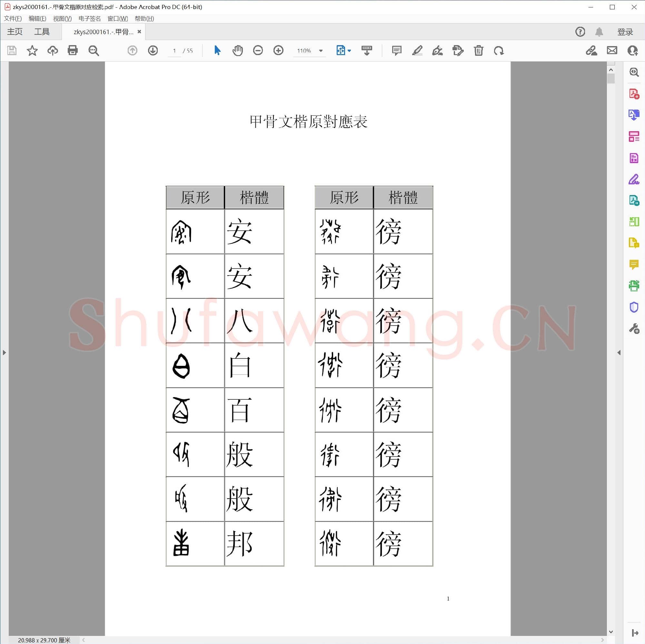Open email send icon
Screen dimensions: 645x644
pos(611,50)
